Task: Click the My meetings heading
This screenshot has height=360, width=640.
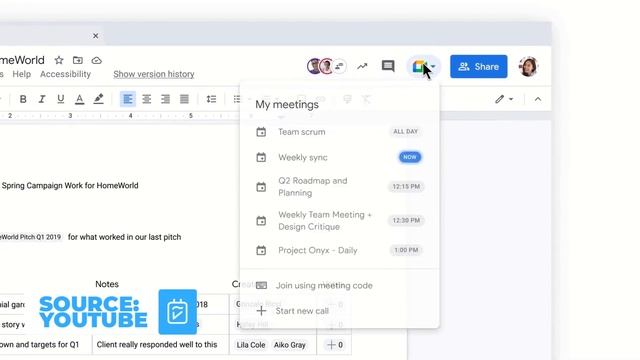Action: [287, 104]
